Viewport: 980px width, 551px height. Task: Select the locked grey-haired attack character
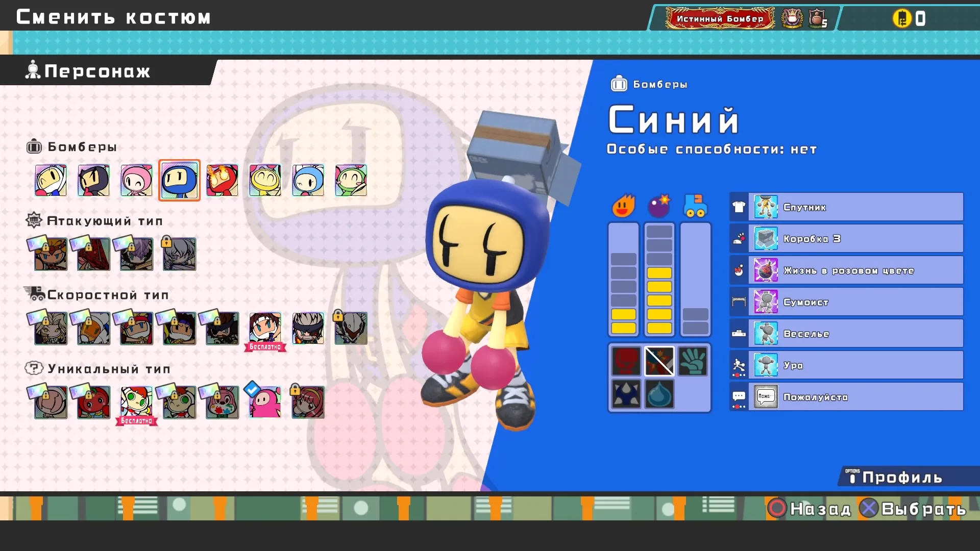(179, 254)
